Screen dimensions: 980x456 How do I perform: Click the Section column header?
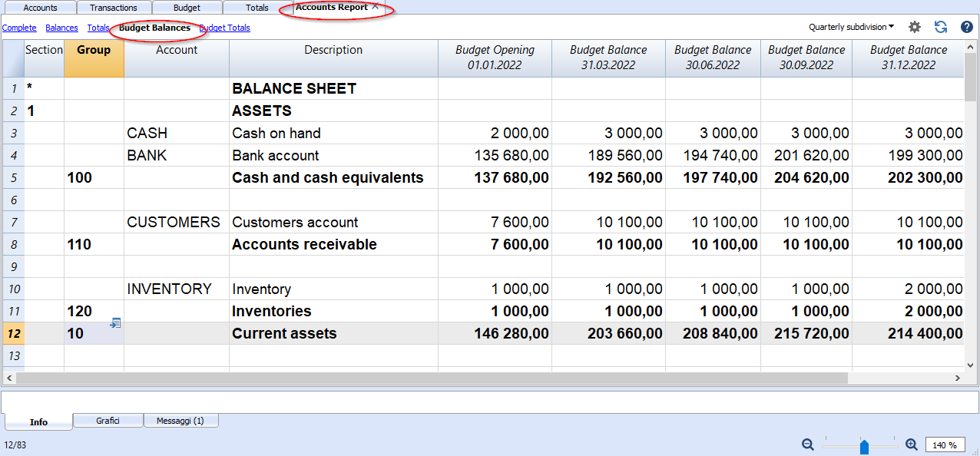pyautogui.click(x=44, y=58)
